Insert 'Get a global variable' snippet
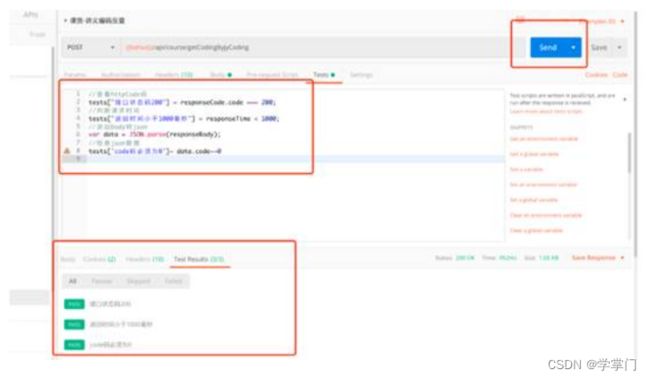 pos(534,154)
